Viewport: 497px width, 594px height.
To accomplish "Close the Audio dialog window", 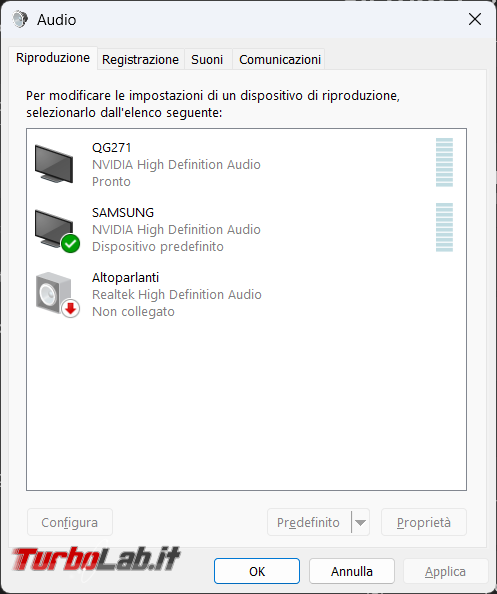I will [x=475, y=19].
